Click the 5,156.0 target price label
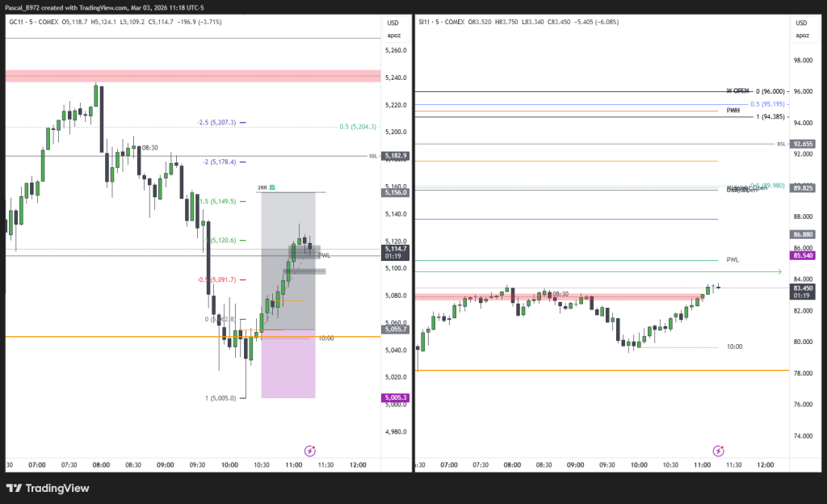Image resolution: width=827 pixels, height=504 pixels. (x=393, y=192)
